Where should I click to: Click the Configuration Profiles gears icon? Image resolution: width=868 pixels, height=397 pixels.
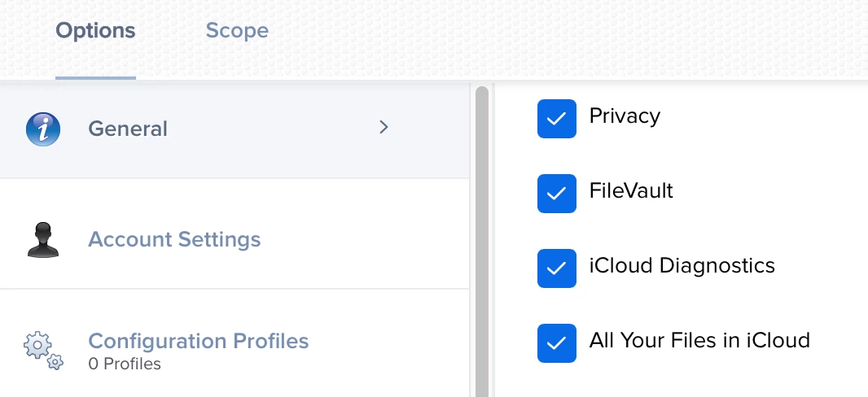pyautogui.click(x=43, y=350)
